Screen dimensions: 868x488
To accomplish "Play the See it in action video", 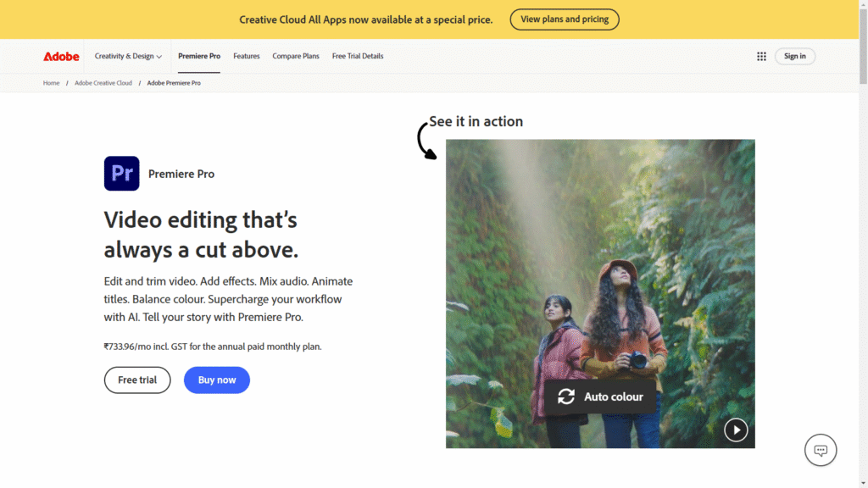I will click(736, 430).
